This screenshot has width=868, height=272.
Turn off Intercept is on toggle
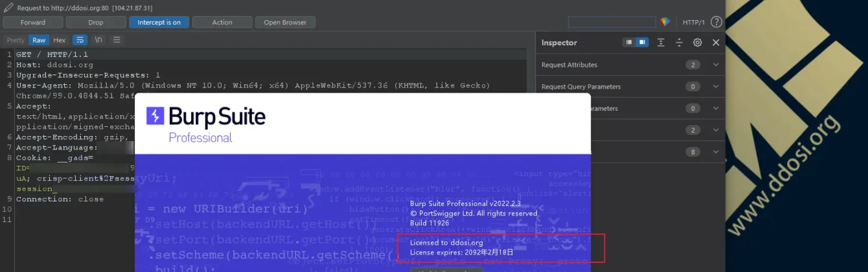click(159, 22)
